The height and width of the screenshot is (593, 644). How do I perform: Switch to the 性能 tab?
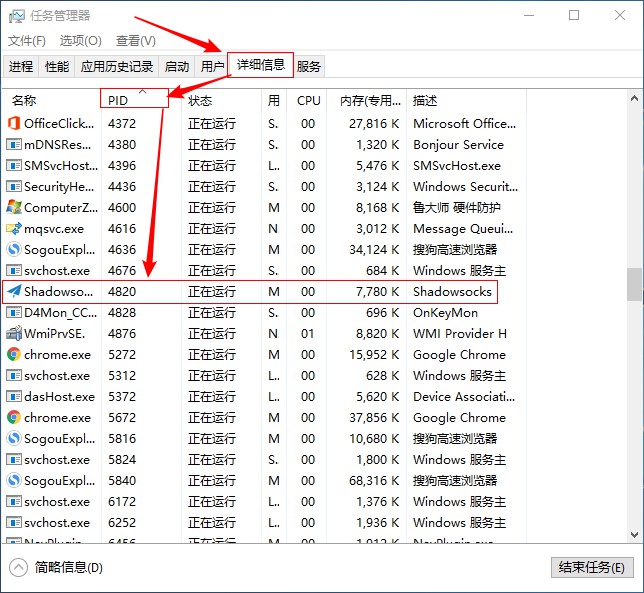[x=57, y=67]
